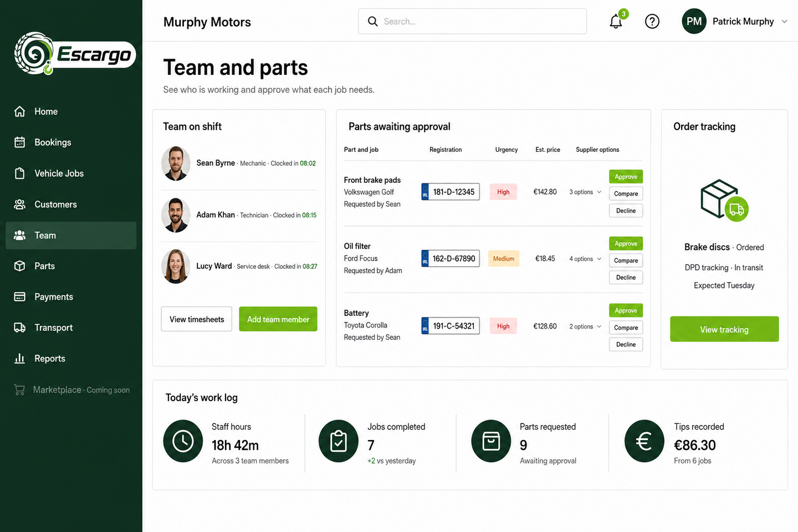
Task: Click the help question mark icon
Action: pyautogui.click(x=652, y=22)
